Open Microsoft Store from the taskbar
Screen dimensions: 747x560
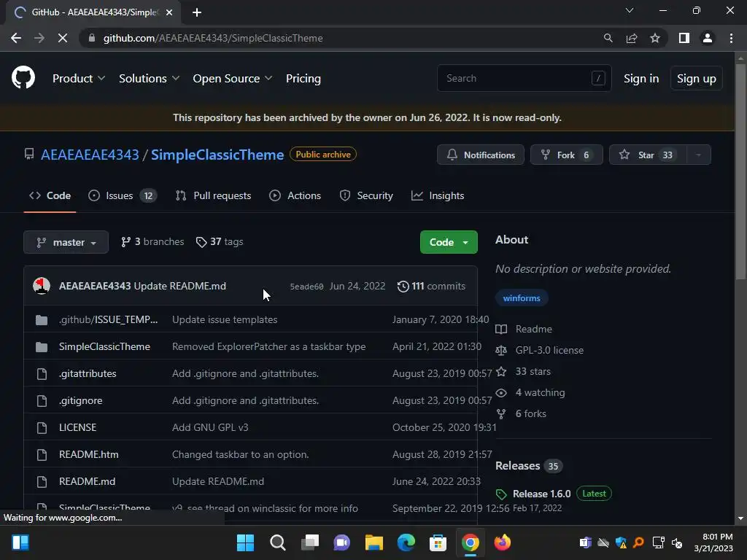point(438,542)
